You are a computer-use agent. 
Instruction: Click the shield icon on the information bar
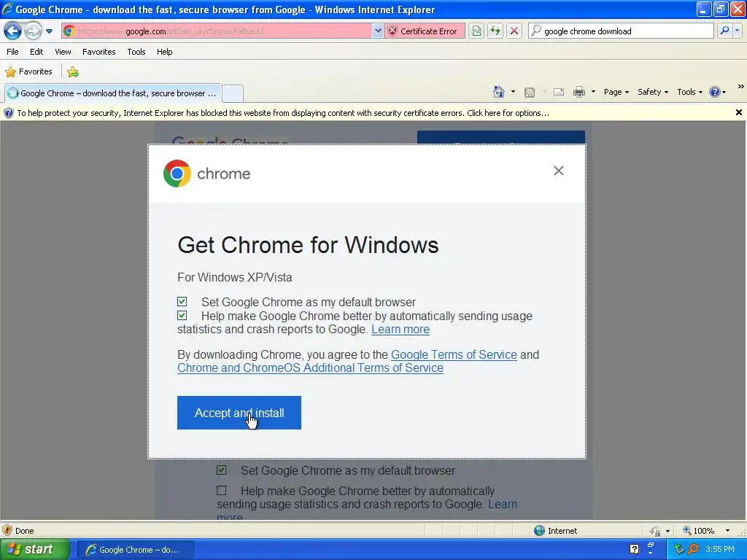click(9, 113)
